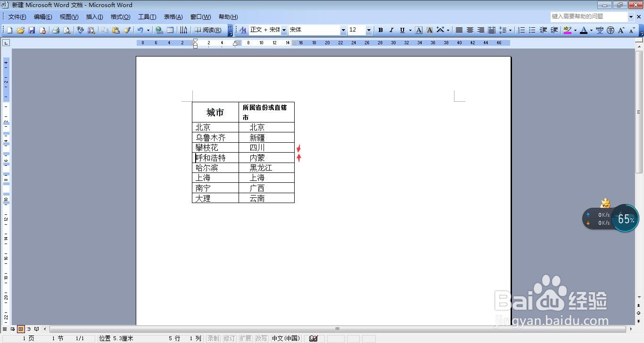Click the 阅读(R) reading button

click(x=208, y=30)
